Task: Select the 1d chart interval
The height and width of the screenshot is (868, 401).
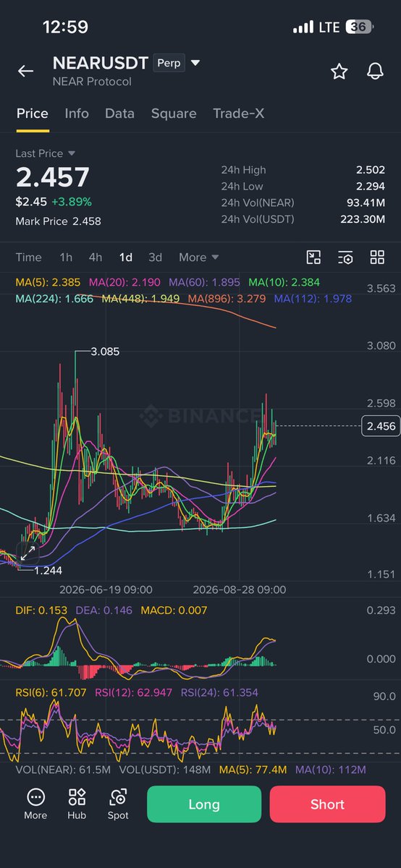Action: [x=126, y=258]
